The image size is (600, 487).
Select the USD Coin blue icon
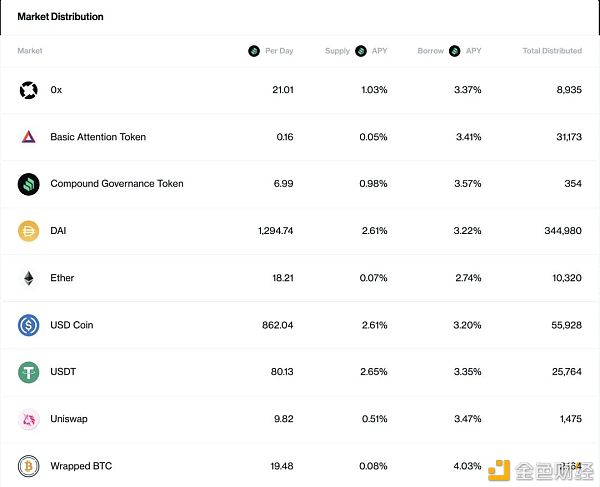point(29,325)
